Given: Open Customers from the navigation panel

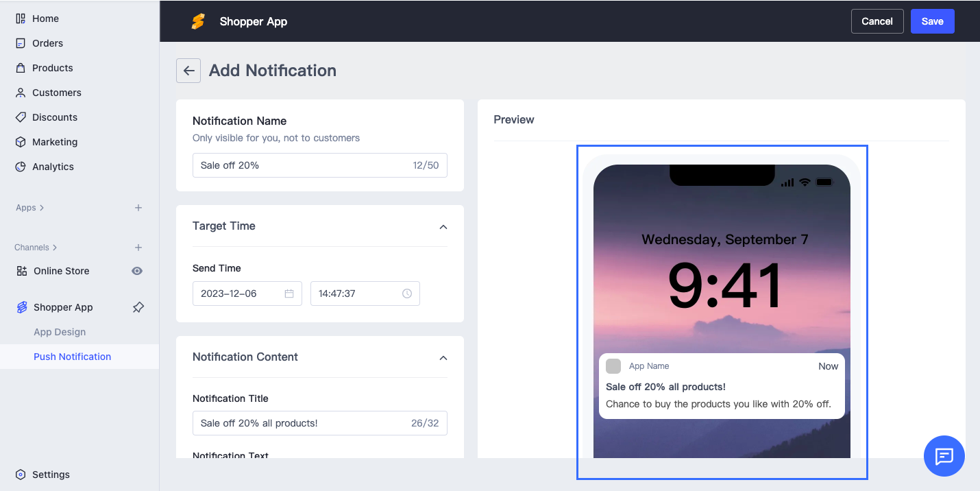Looking at the screenshot, I should pyautogui.click(x=55, y=92).
